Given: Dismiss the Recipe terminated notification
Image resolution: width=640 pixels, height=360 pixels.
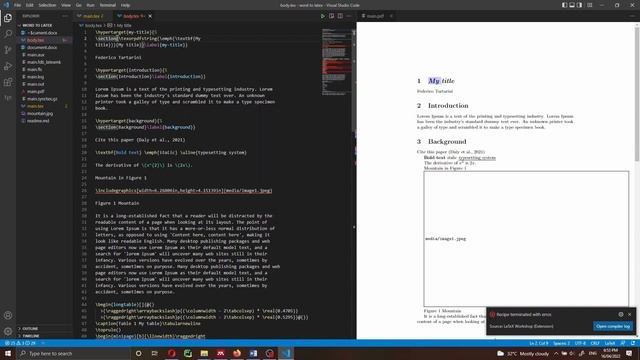Looking at the screenshot, I should pyautogui.click(x=629, y=314).
